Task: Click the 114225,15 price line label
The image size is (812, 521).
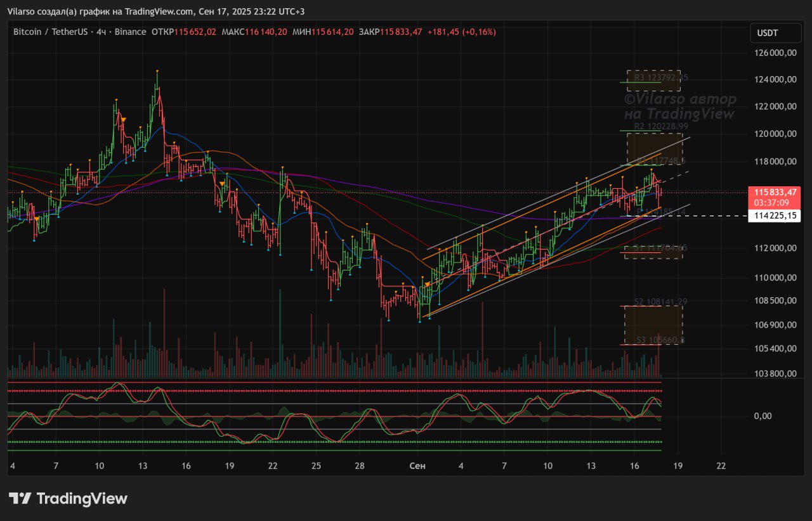Action: pyautogui.click(x=775, y=216)
